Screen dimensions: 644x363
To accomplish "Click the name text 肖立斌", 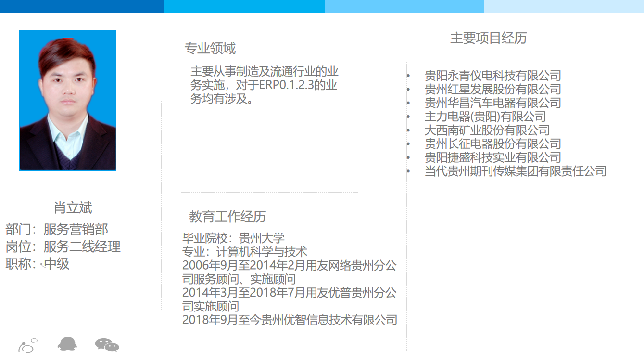I will pyautogui.click(x=73, y=208).
